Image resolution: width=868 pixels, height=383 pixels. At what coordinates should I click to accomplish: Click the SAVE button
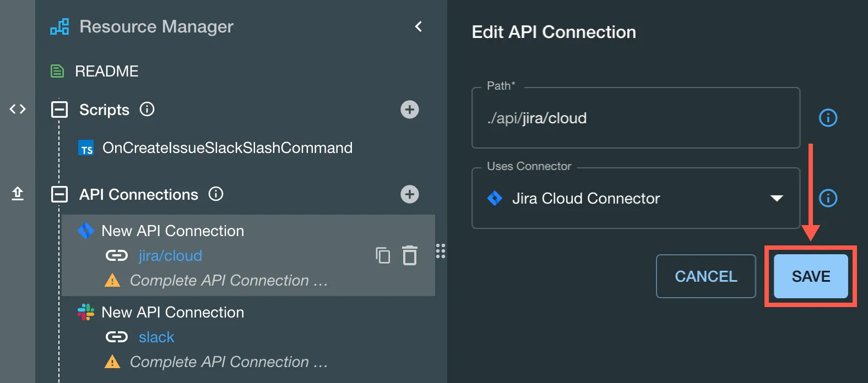point(811,276)
